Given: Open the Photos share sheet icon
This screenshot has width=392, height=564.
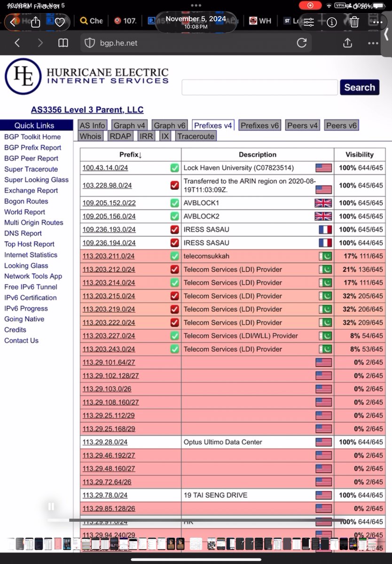Looking at the screenshot, I should tap(36, 22).
